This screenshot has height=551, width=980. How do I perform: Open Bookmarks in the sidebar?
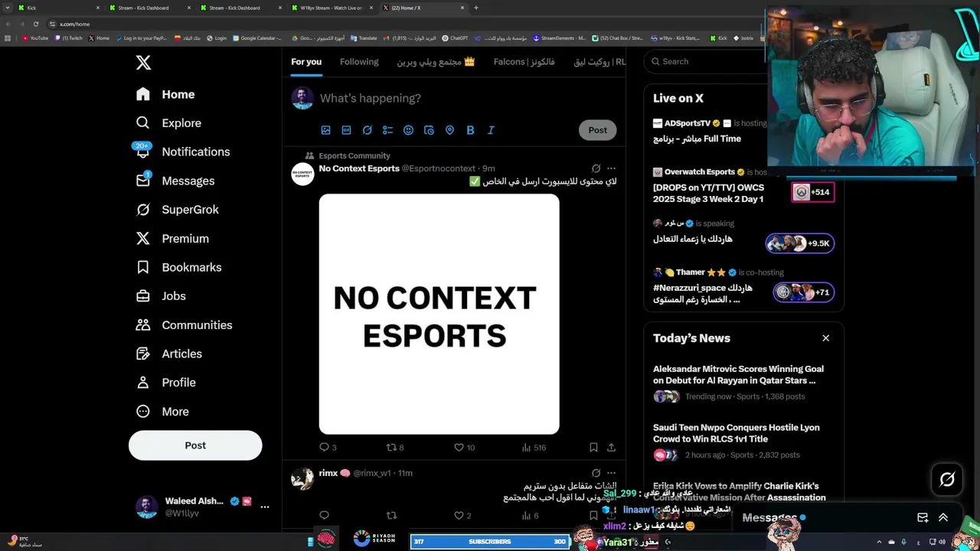coord(178,267)
